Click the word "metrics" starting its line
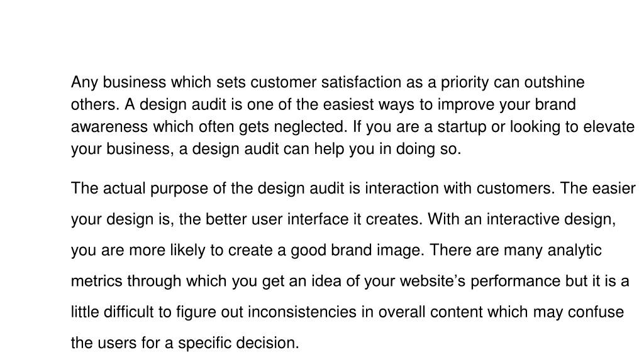This screenshot has width=644, height=362. pyautogui.click(x=96, y=281)
